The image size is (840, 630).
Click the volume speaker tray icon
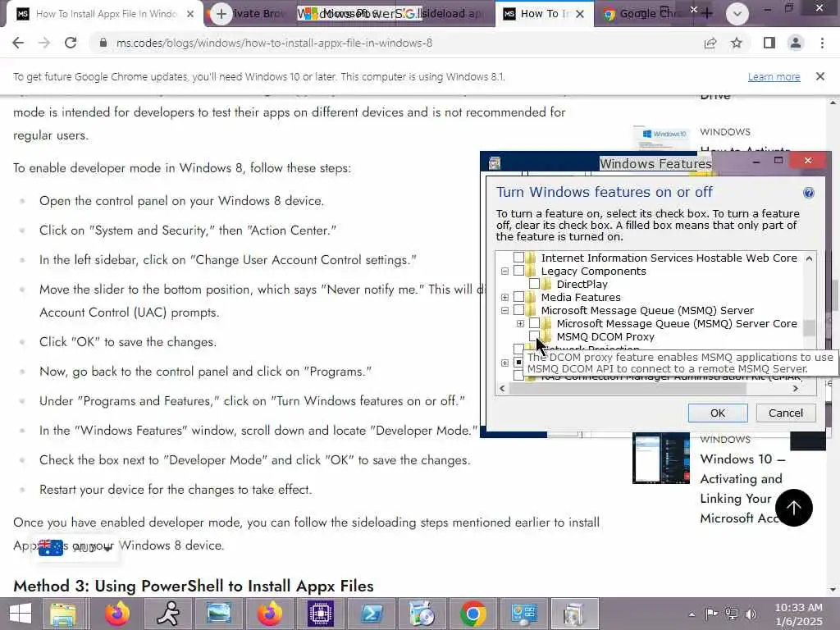click(x=751, y=614)
